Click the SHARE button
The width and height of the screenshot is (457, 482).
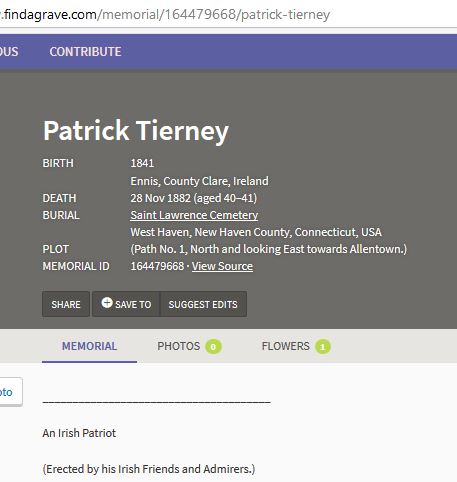[x=66, y=304]
